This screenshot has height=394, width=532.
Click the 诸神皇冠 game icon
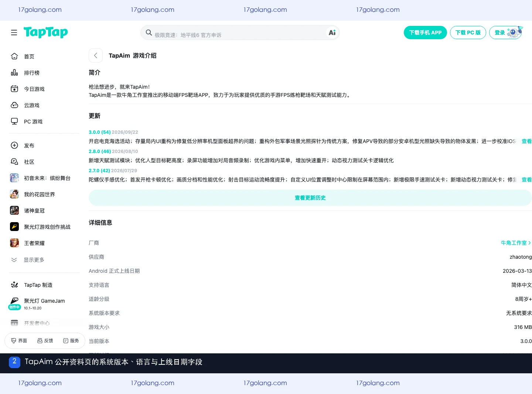(x=14, y=210)
